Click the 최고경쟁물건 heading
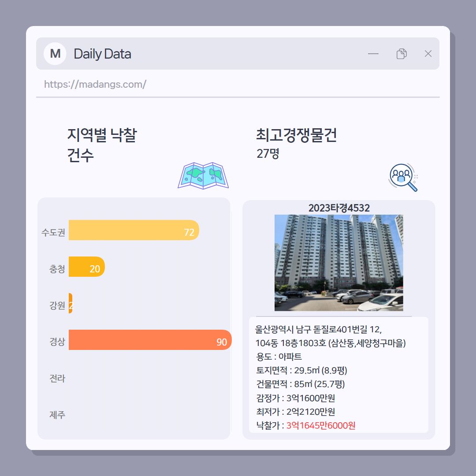This screenshot has height=476, width=476. [x=296, y=135]
